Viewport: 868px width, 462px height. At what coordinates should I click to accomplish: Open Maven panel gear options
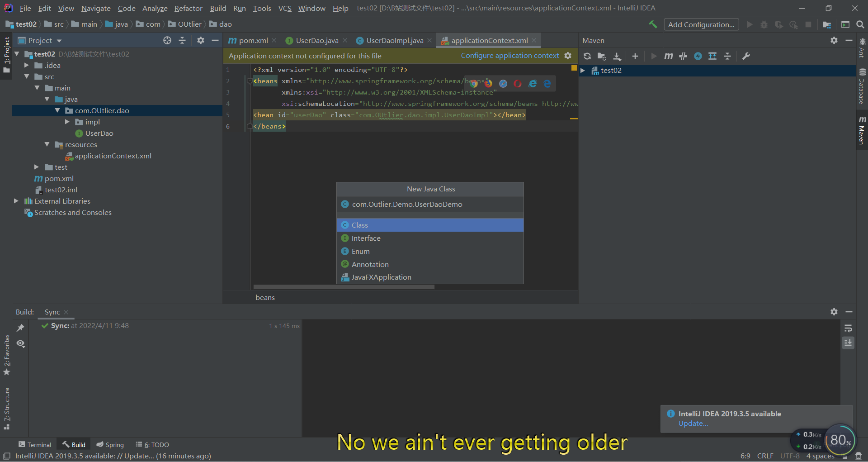[834, 40]
